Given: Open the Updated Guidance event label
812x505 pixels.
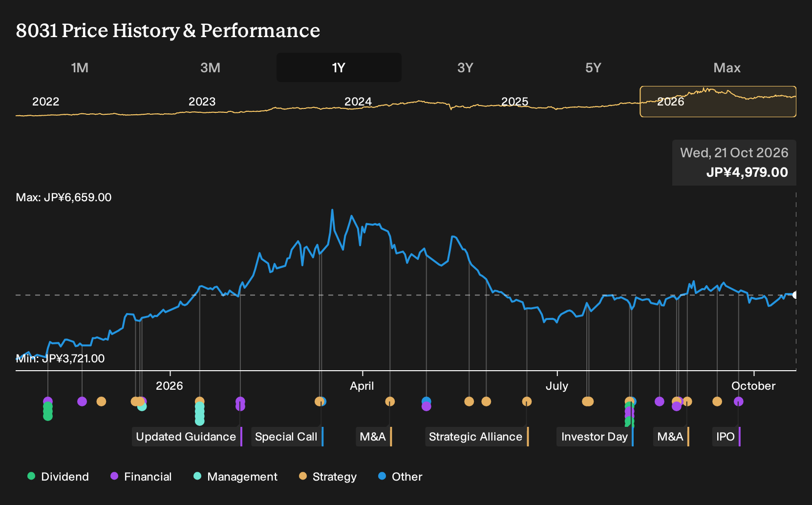Looking at the screenshot, I should click(x=187, y=437).
